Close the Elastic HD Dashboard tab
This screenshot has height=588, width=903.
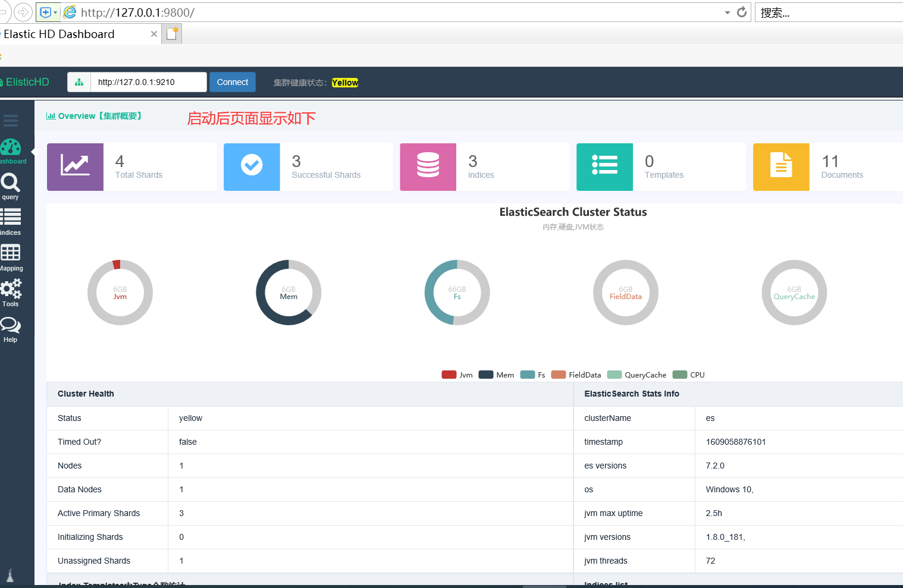click(154, 34)
